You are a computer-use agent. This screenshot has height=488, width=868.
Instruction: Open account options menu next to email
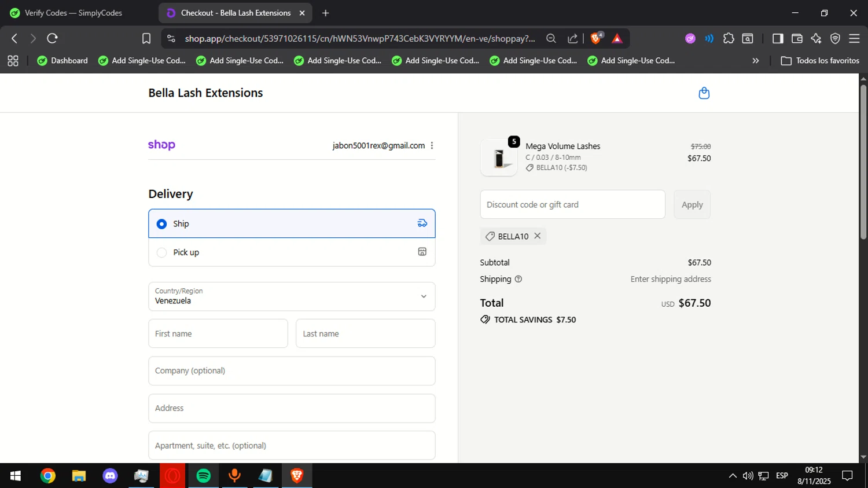coord(432,146)
